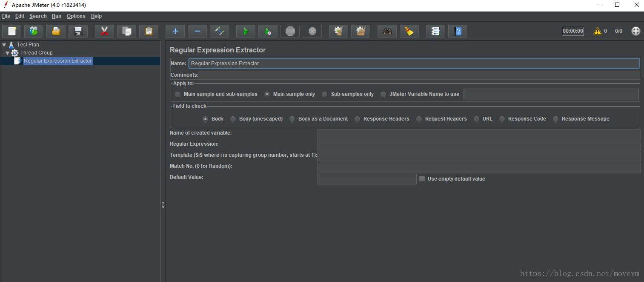Select the Body field radio
The image size is (644, 282).
[205, 119]
